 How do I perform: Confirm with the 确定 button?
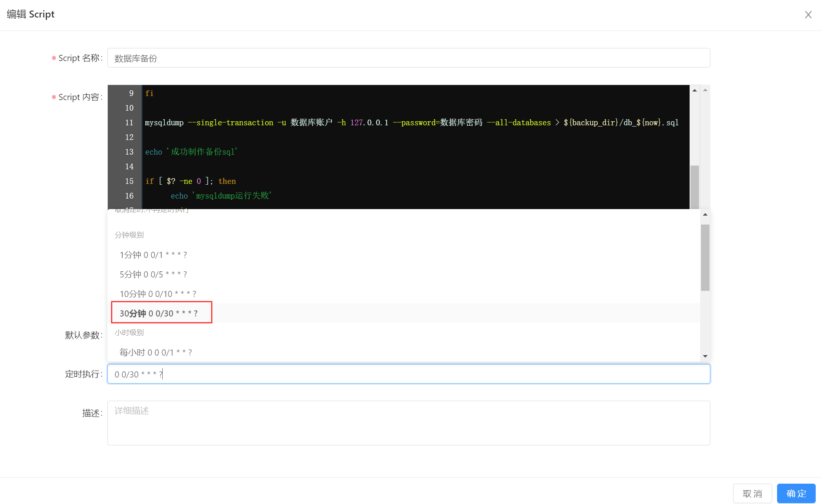point(796,493)
